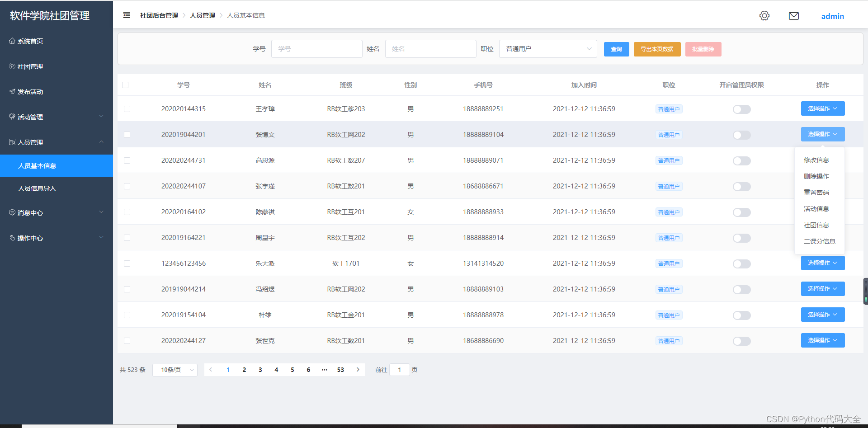Open 选择操作 dropdown for 张世克
The width and height of the screenshot is (868, 428).
(x=823, y=340)
